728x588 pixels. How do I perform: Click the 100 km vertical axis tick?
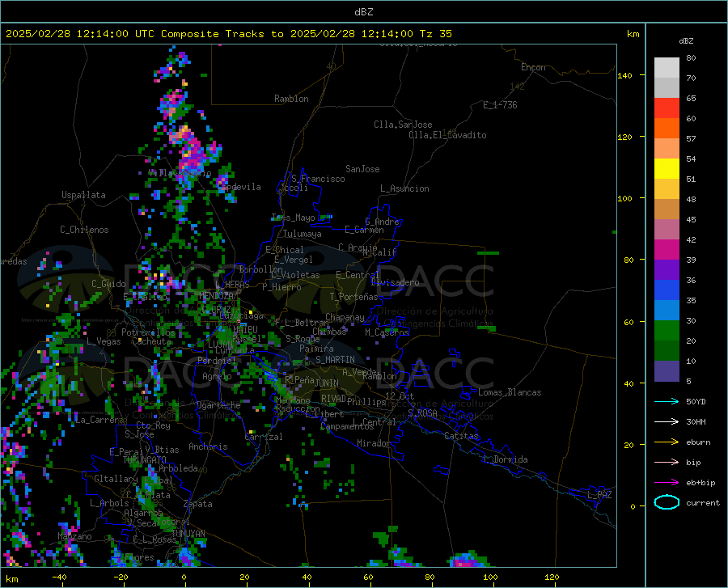625,198
